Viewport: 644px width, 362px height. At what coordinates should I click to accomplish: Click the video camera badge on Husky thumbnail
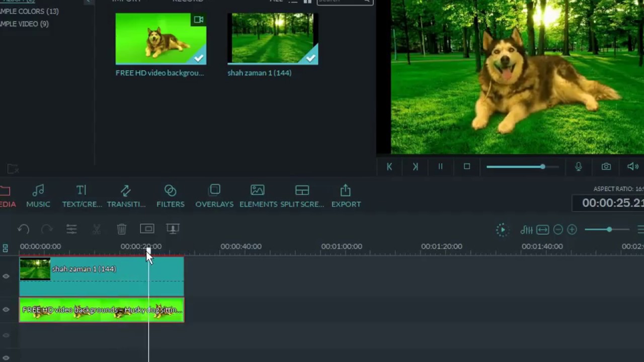[x=198, y=20]
